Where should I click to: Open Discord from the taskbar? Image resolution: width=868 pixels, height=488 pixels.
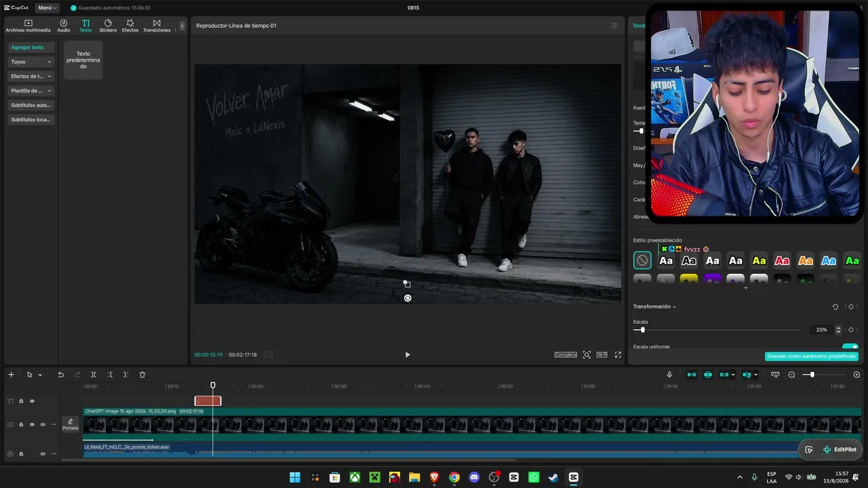tap(474, 477)
